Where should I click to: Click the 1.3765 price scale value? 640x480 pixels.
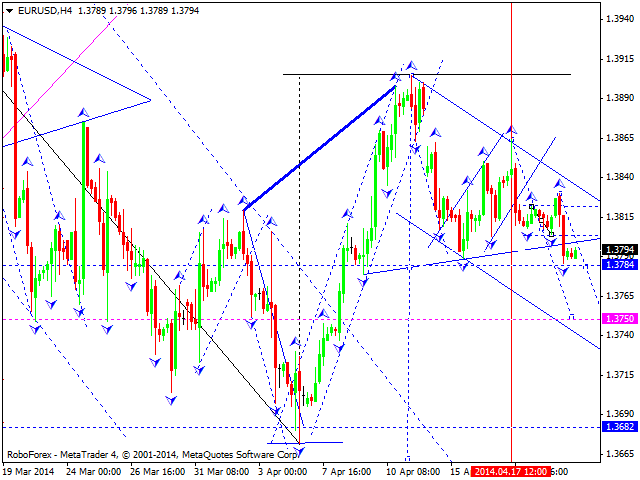[620, 296]
